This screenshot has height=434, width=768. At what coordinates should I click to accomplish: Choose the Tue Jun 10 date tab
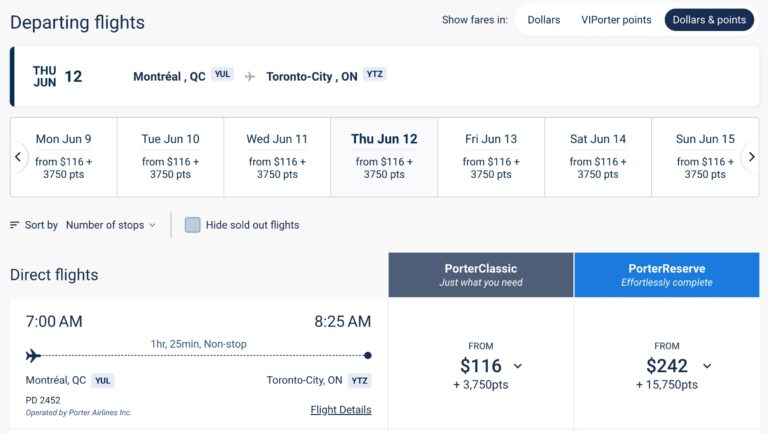click(170, 157)
